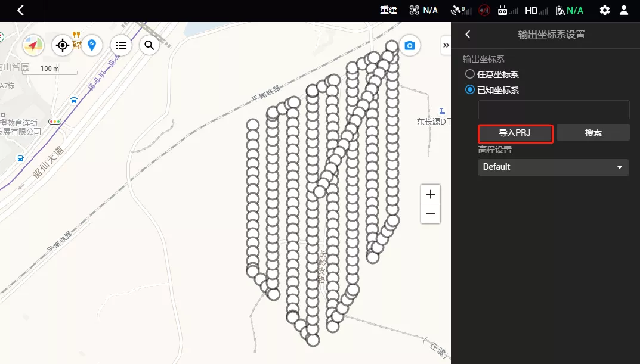Open the camera view button
This screenshot has width=640, height=364.
pos(409,45)
